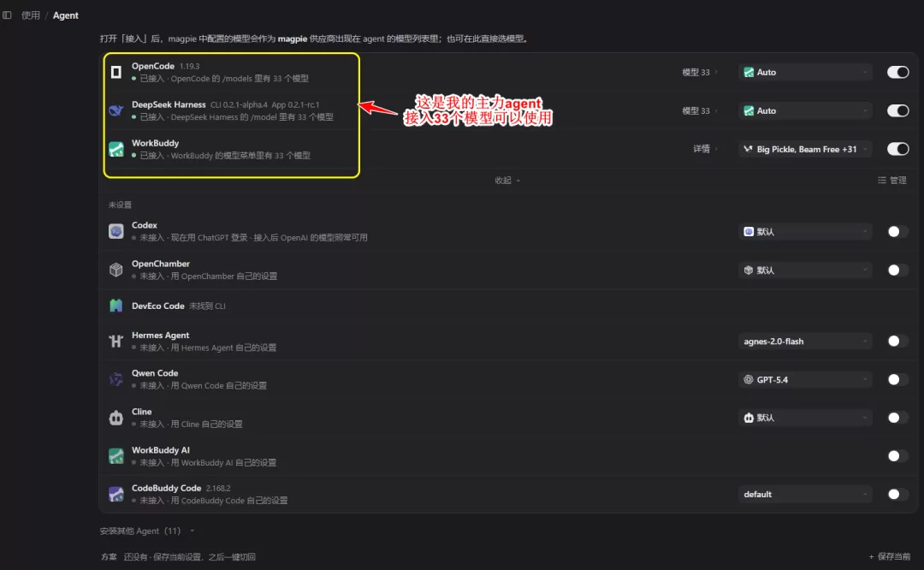Screen dimensions: 924x570
Task: Click the DevEco Code 未找到 CLI text
Action: click(x=207, y=306)
